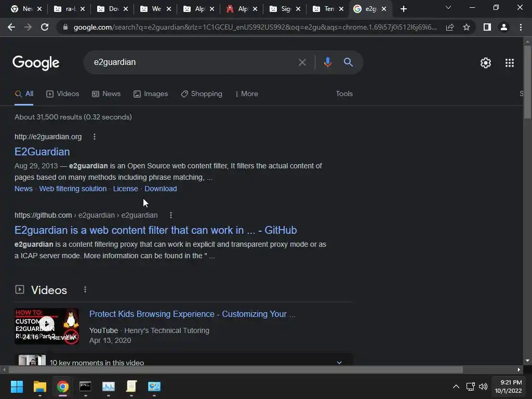Open the network status tray icon
The width and height of the screenshot is (532, 399).
(470, 387)
